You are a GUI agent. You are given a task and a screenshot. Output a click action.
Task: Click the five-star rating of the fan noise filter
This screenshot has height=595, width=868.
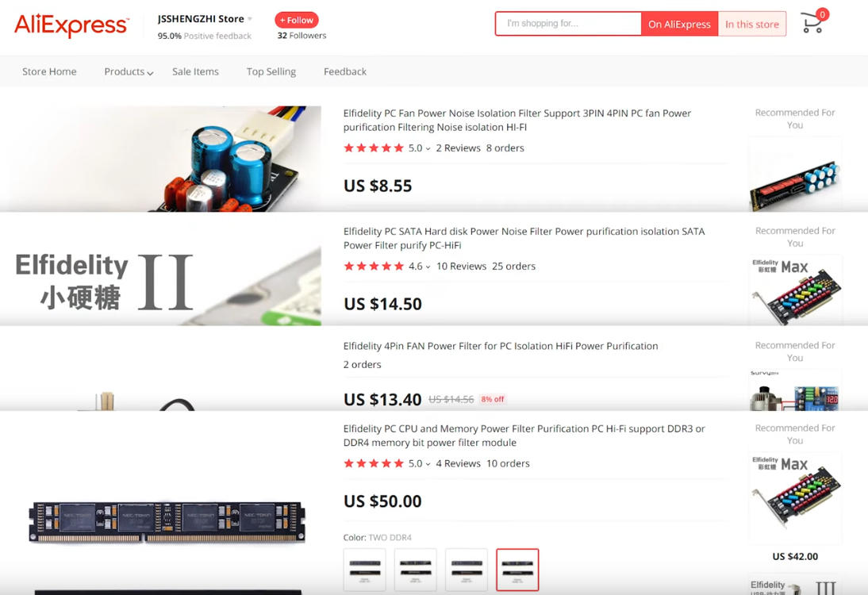[x=374, y=148]
